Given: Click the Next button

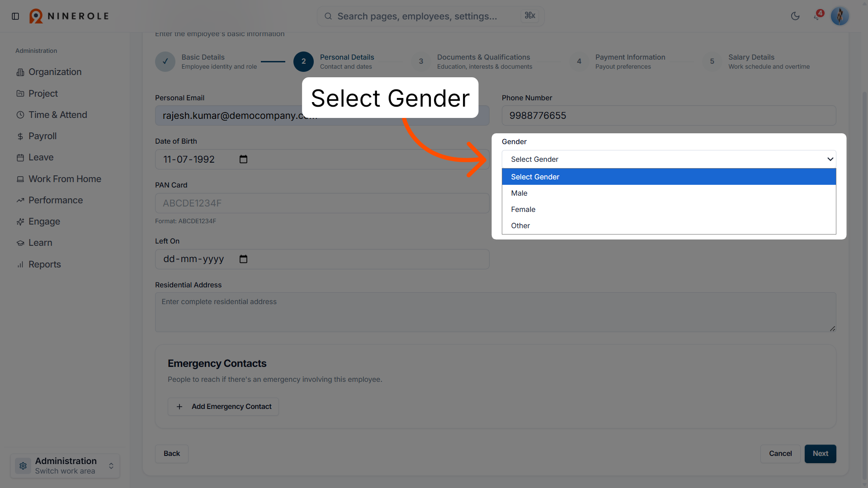Looking at the screenshot, I should pos(820,454).
